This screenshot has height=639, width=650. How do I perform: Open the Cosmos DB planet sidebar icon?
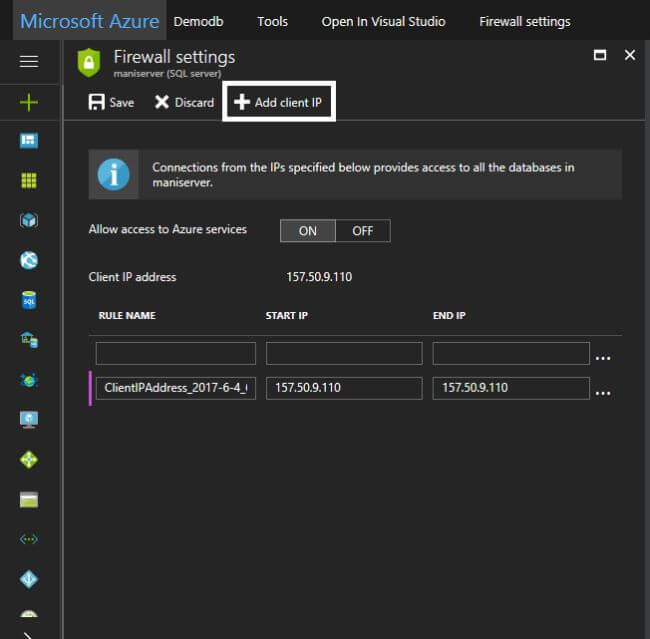point(29,380)
